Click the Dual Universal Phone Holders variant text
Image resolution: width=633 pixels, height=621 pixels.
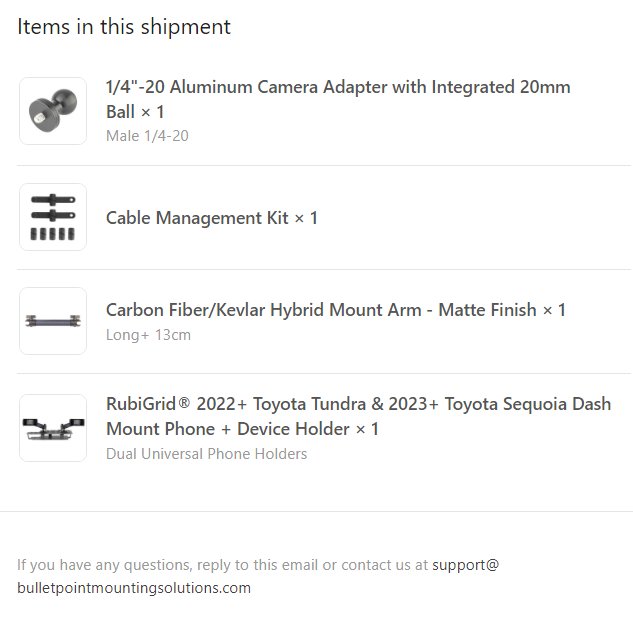tap(206, 454)
